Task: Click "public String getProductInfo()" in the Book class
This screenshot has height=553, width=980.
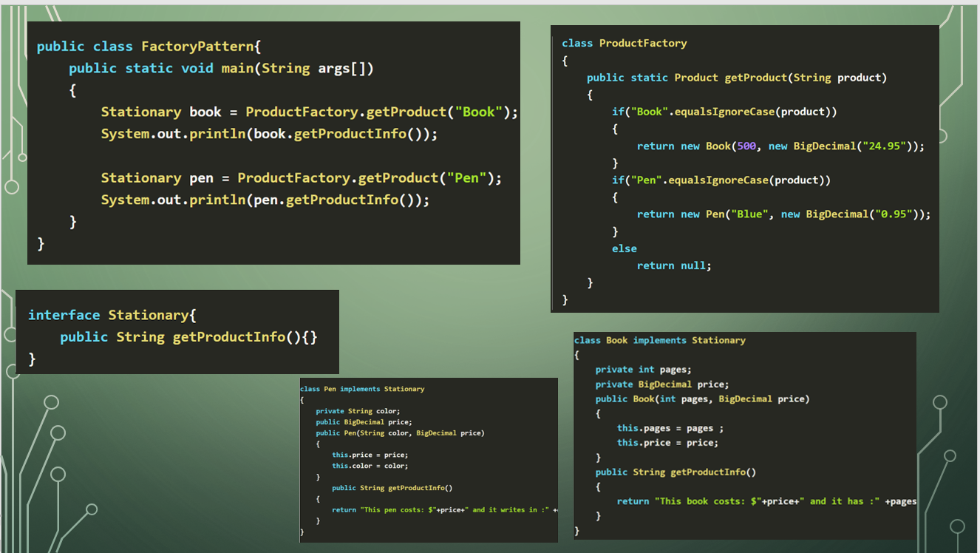Action: pos(676,472)
